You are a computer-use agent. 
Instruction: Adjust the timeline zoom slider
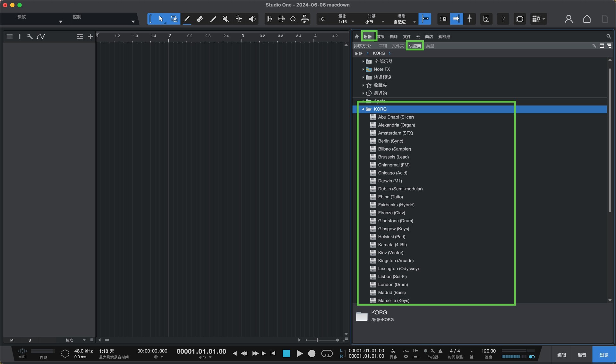(x=318, y=340)
